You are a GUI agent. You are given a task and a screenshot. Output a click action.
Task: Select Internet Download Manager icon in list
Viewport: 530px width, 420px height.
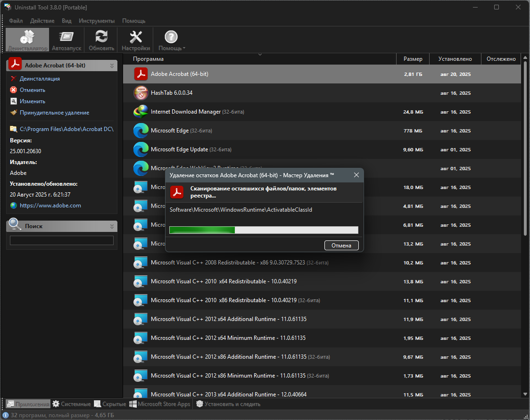pyautogui.click(x=141, y=112)
